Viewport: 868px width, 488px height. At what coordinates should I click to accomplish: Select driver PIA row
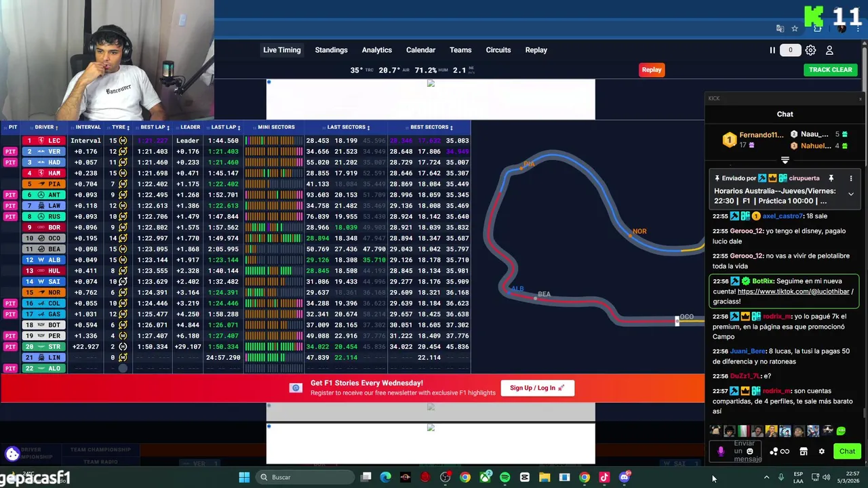(44, 184)
